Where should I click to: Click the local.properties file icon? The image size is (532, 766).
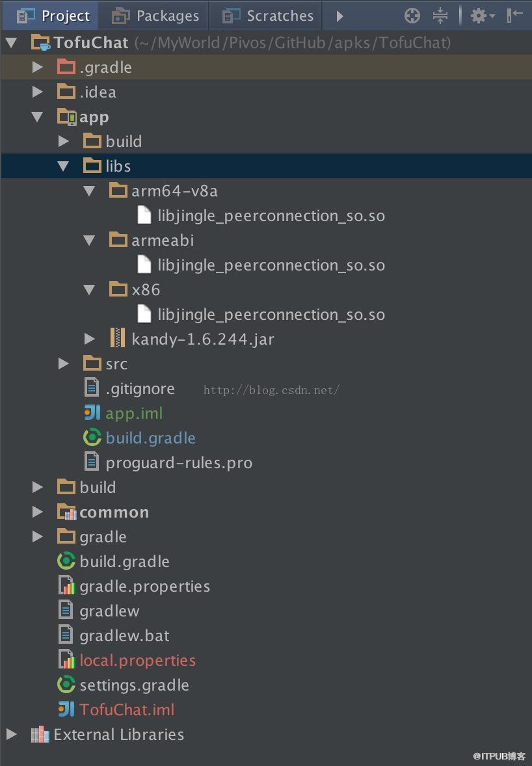(66, 660)
